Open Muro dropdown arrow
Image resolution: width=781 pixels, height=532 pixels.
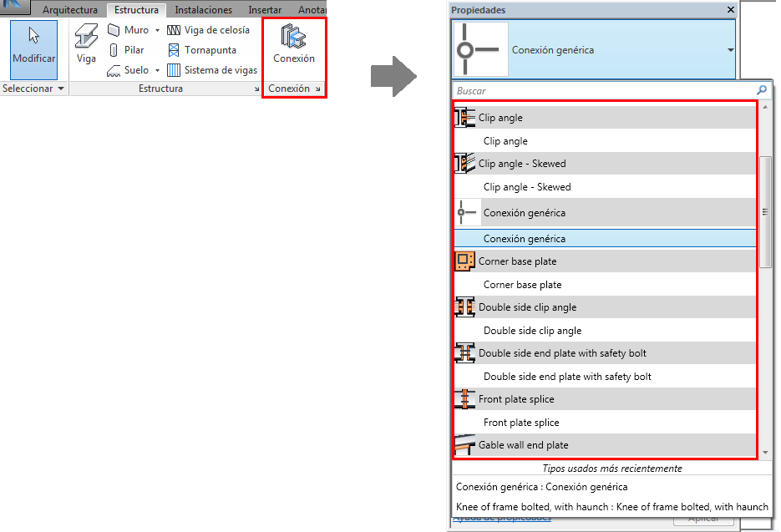tap(157, 30)
